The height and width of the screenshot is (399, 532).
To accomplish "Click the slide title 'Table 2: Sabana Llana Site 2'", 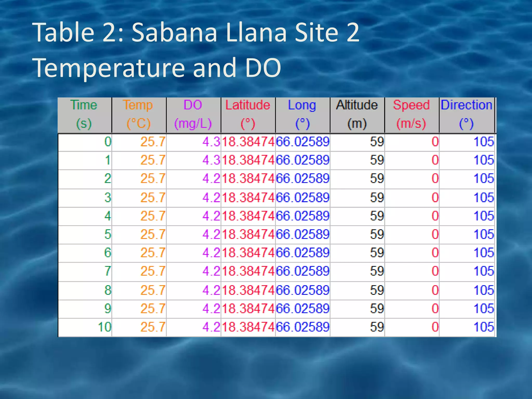I will click(x=196, y=32).
